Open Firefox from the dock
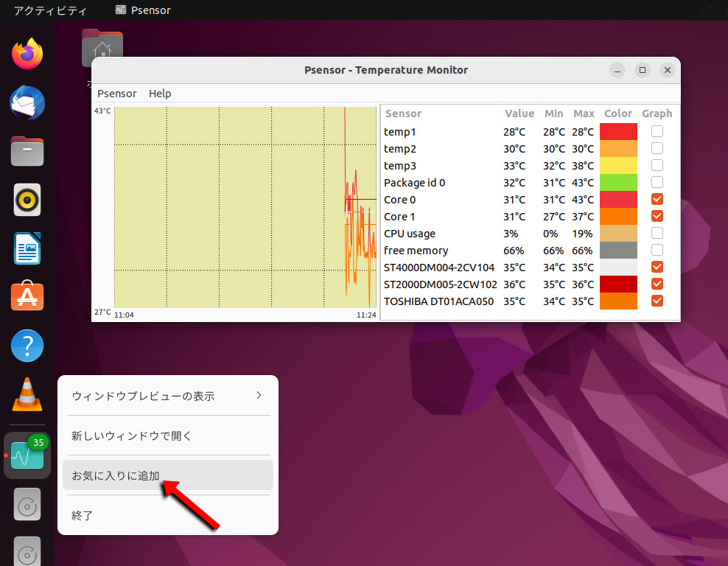The width and height of the screenshot is (728, 566). point(27,54)
